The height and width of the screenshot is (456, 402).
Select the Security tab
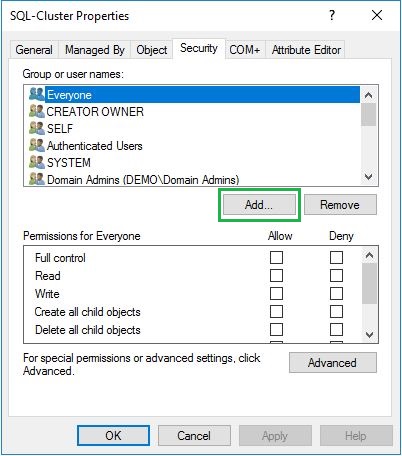coord(199,49)
